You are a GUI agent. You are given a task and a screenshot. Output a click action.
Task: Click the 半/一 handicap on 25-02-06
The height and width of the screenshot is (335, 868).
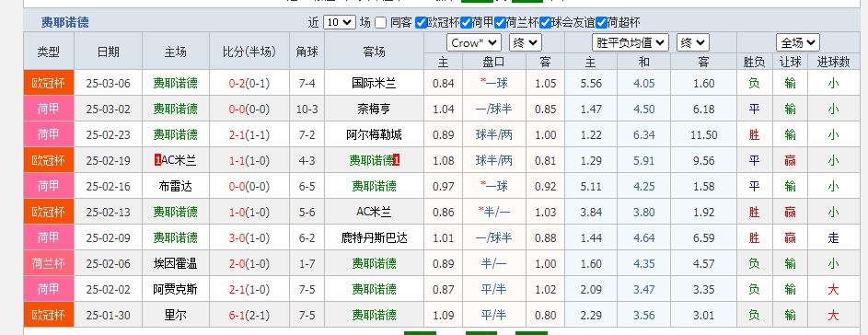pyautogui.click(x=493, y=263)
